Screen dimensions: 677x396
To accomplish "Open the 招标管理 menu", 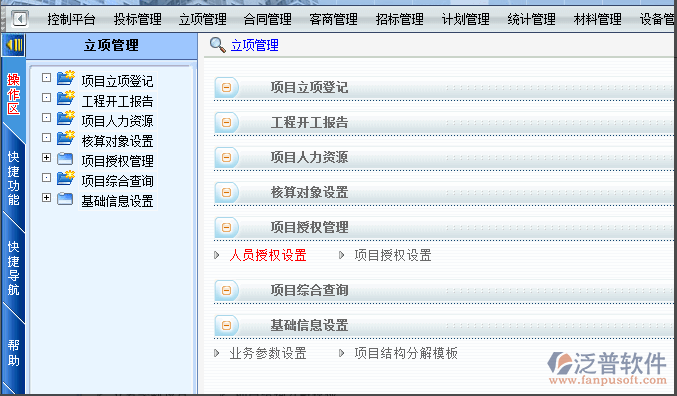I will point(400,19).
